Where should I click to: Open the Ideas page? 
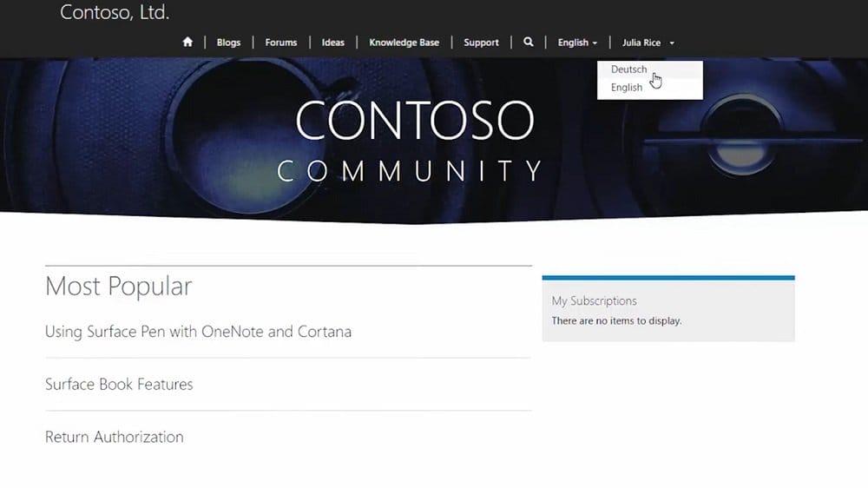point(333,43)
